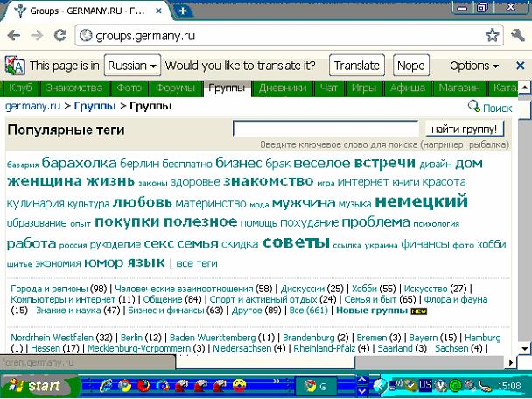This screenshot has height=399, width=532.
Task: Click the Поиск magnifier search icon
Action: [x=474, y=107]
